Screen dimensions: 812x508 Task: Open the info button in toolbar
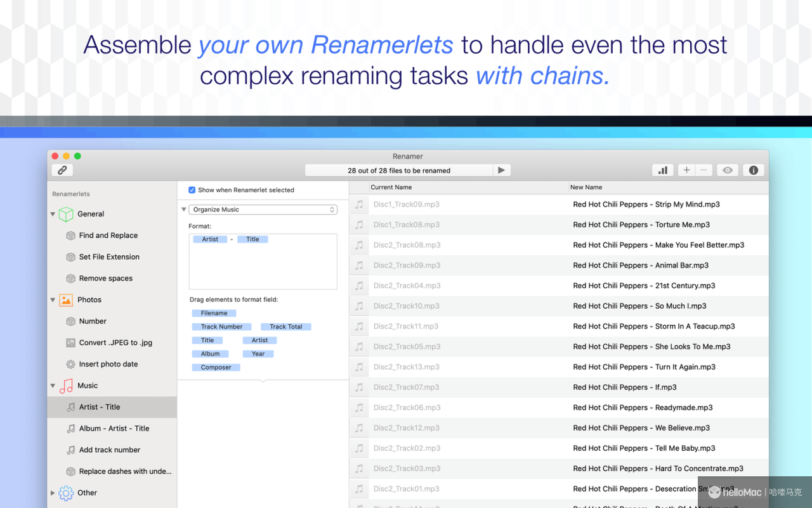pos(754,170)
